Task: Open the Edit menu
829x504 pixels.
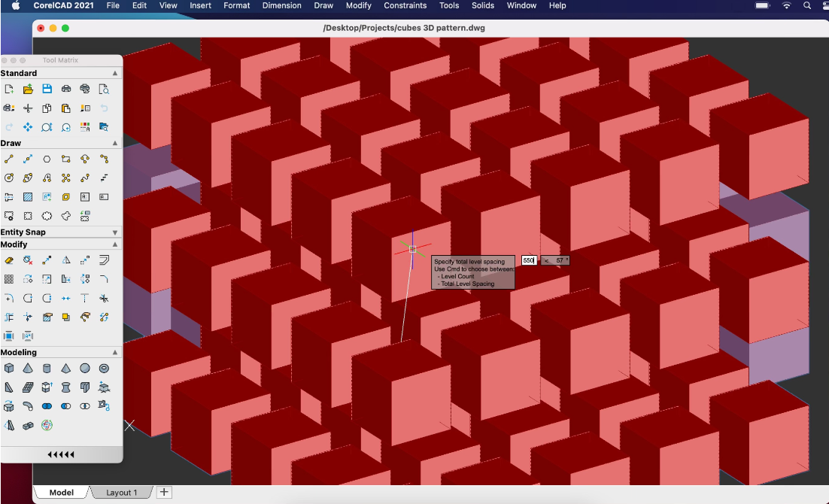Action: (x=140, y=5)
